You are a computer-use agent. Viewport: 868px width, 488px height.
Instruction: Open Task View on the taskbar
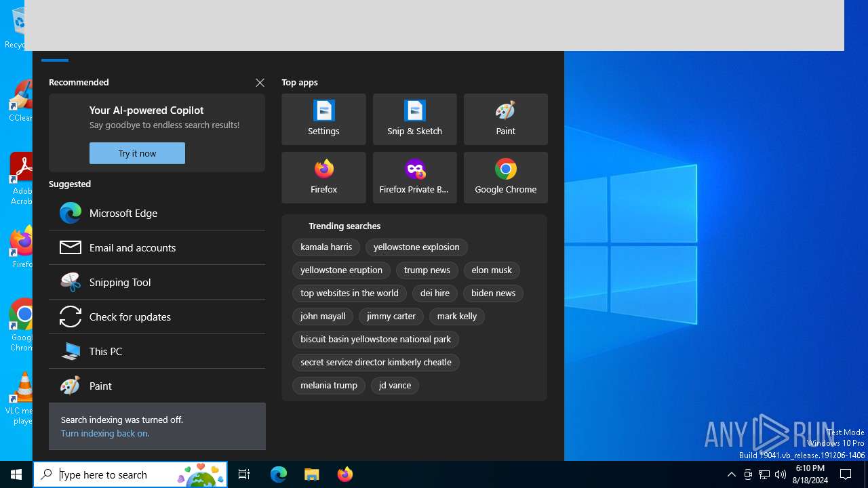point(244,474)
